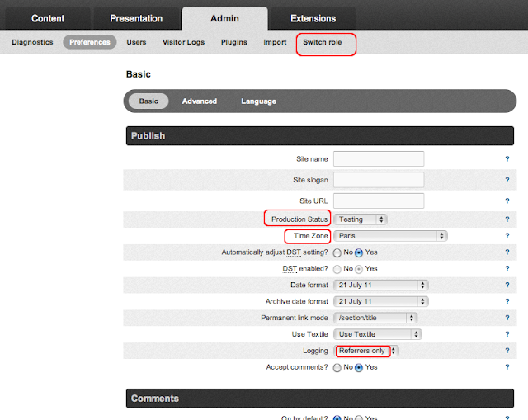Open help for Site name

tap(507, 158)
